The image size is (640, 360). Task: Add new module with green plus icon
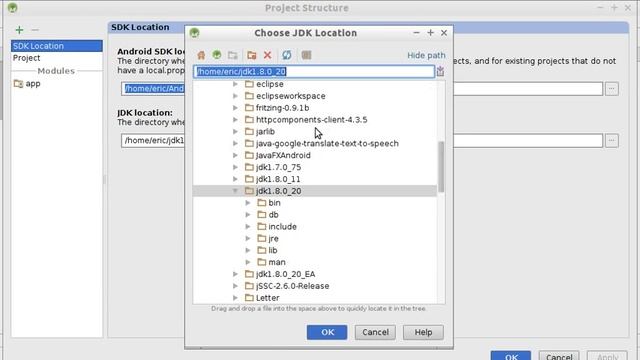click(19, 30)
